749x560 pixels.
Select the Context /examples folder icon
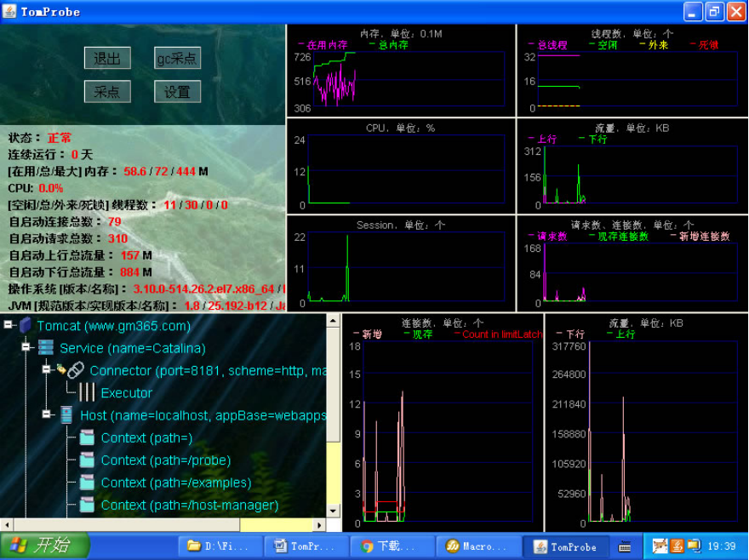[87, 482]
